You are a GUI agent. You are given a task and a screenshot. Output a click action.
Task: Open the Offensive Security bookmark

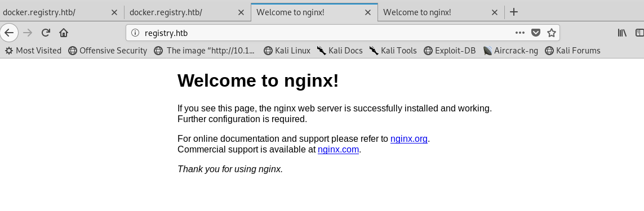tap(108, 51)
